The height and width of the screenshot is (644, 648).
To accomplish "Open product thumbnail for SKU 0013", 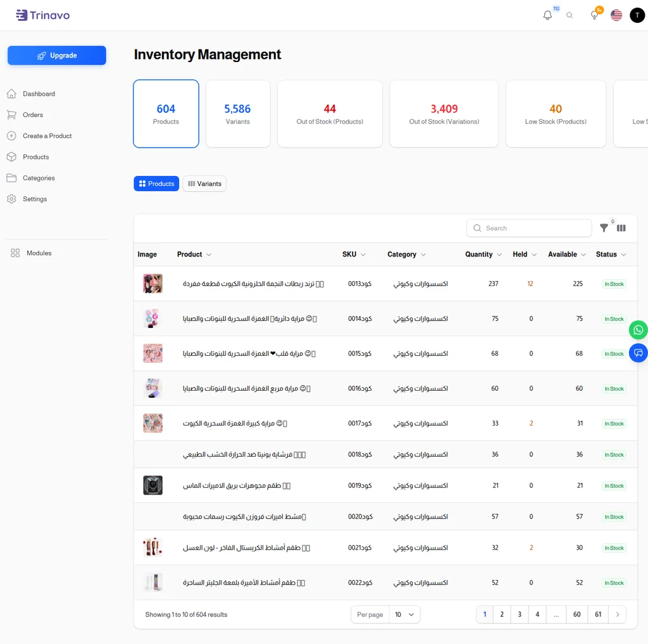I will click(153, 284).
